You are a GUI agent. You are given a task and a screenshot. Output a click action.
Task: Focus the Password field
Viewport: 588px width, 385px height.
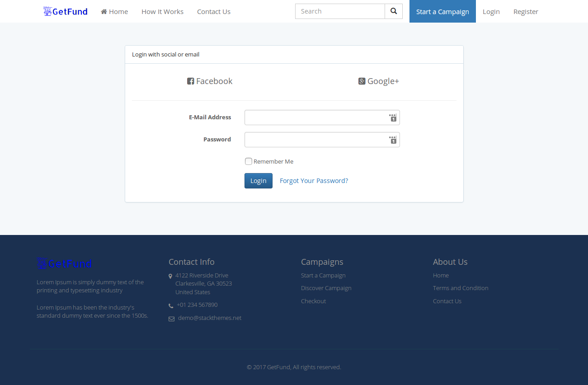(322, 140)
